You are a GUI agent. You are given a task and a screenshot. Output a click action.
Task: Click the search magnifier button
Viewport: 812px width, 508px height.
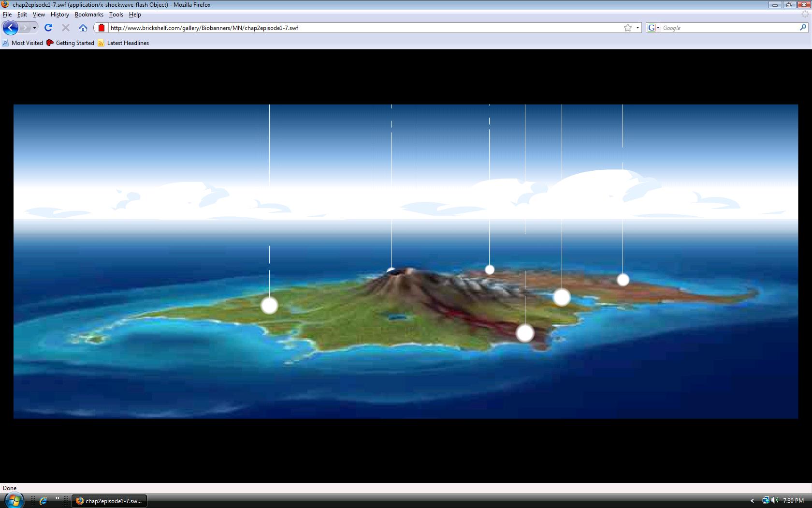(803, 28)
